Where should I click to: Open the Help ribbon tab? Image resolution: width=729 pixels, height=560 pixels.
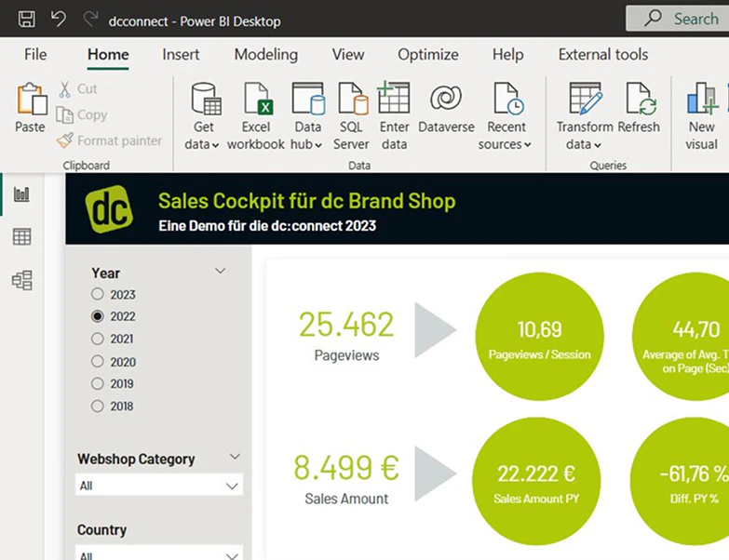tap(507, 54)
